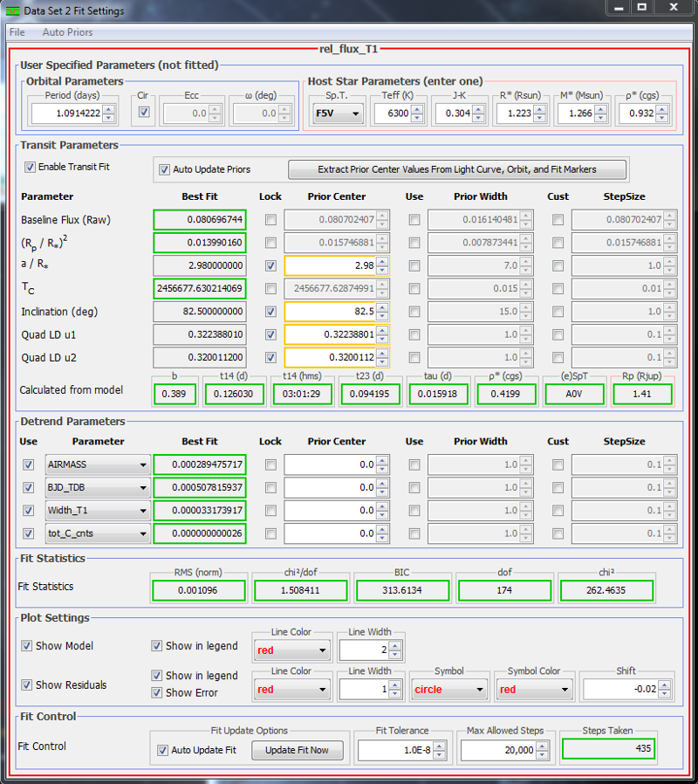Decrease the Teff (K) spinner value
Image resolution: width=698 pixels, height=784 pixels.
click(417, 117)
